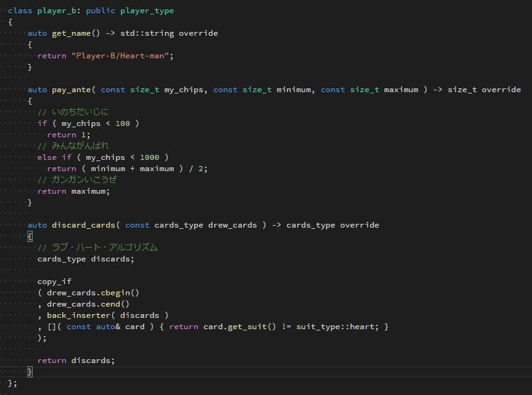Click back_inserter( discards )

[x=108, y=315]
